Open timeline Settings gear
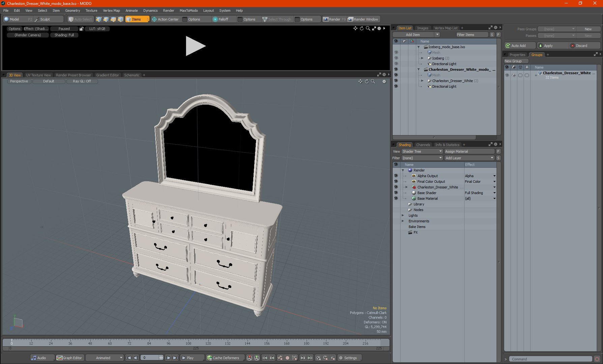 click(x=341, y=358)
